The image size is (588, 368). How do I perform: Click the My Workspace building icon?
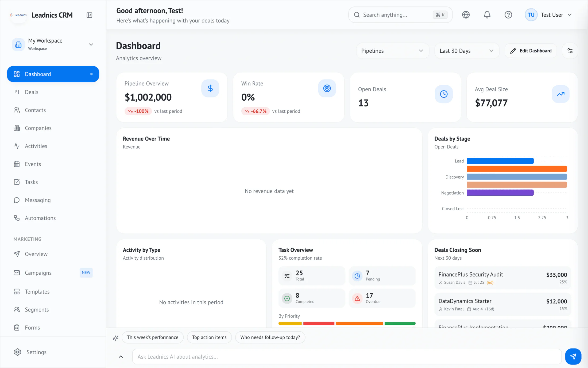pyautogui.click(x=18, y=44)
